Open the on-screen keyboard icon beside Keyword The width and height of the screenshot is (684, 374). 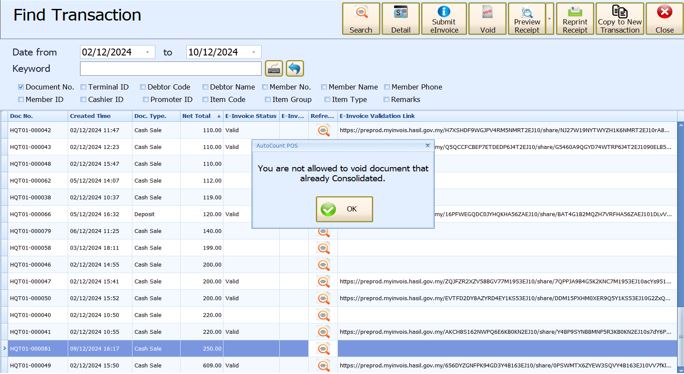[x=274, y=69]
